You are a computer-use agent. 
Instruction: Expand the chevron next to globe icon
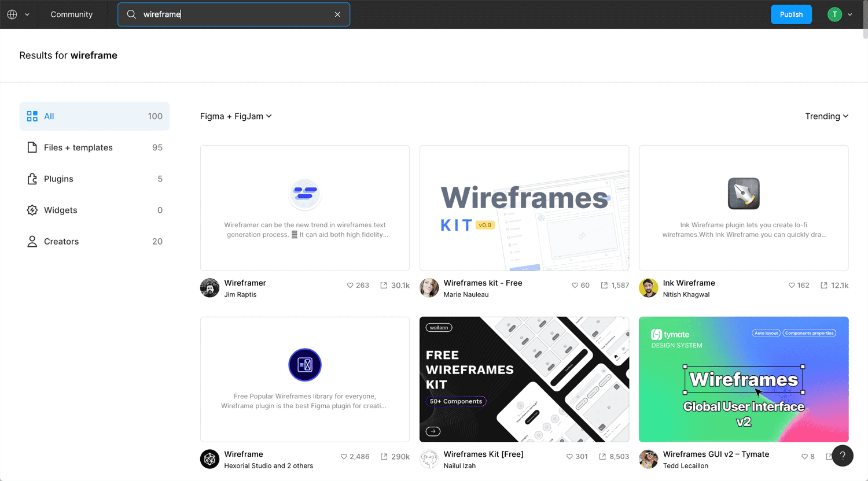[x=27, y=14]
